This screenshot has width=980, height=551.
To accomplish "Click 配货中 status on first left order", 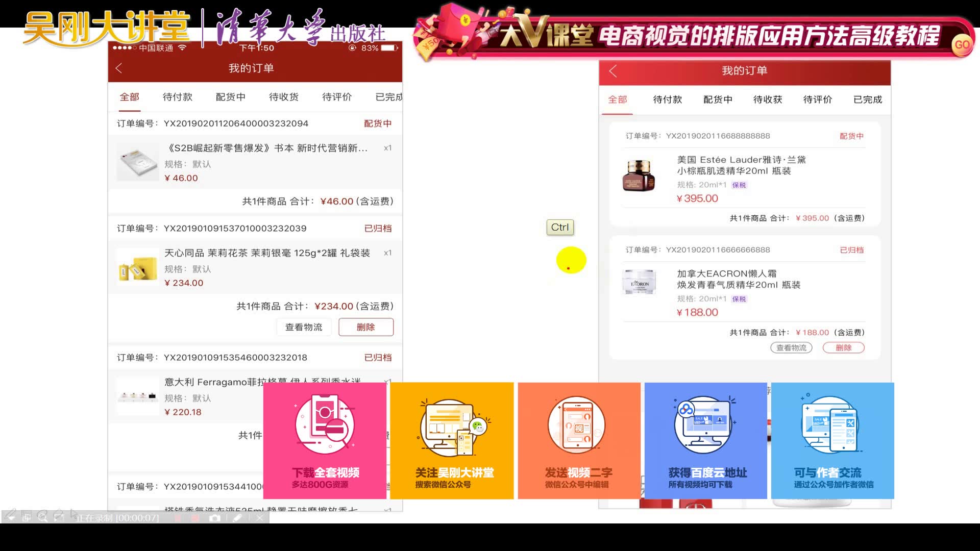I will coord(378,123).
